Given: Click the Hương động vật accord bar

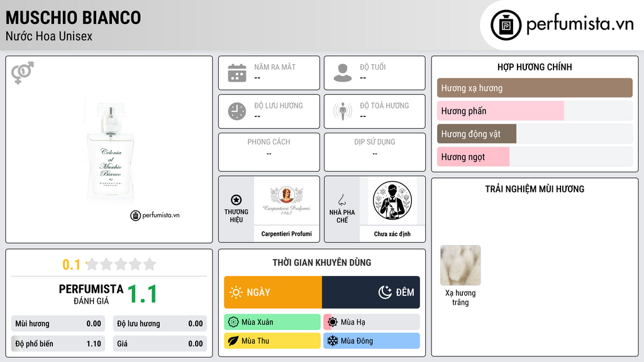Looking at the screenshot, I should point(535,134).
